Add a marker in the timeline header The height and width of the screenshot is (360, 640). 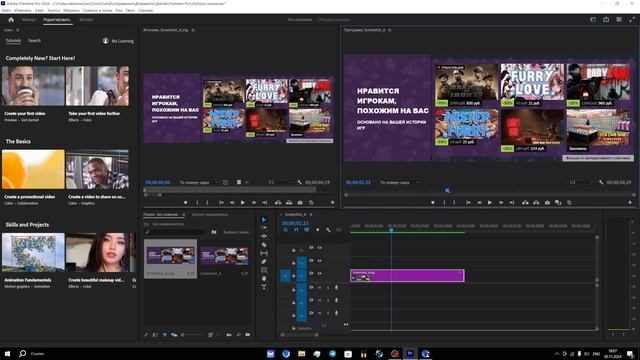[x=318, y=230]
